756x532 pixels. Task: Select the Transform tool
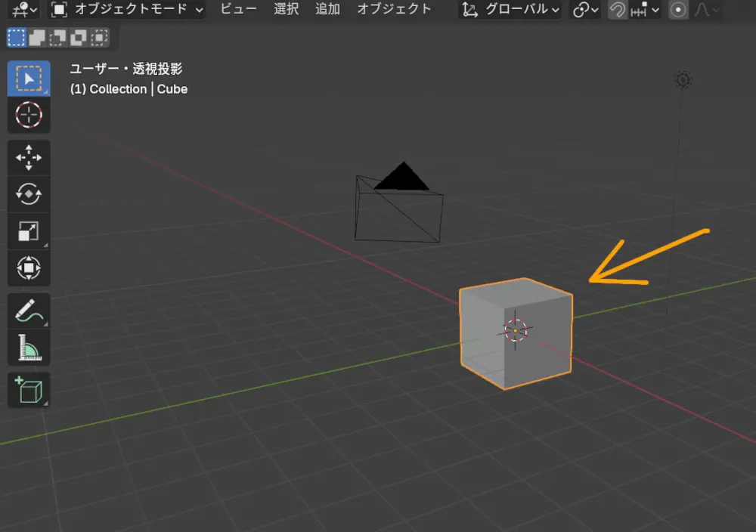click(29, 268)
